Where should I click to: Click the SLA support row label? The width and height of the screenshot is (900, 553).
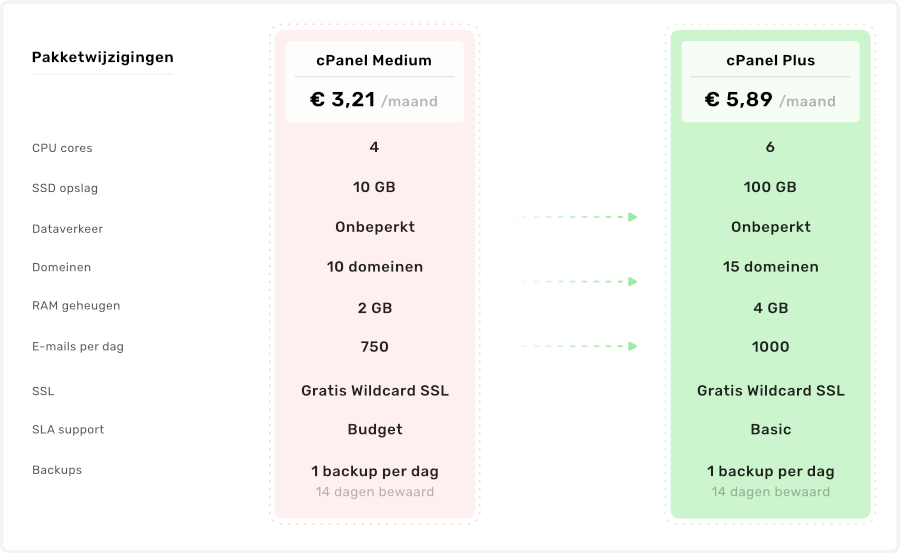coord(68,430)
